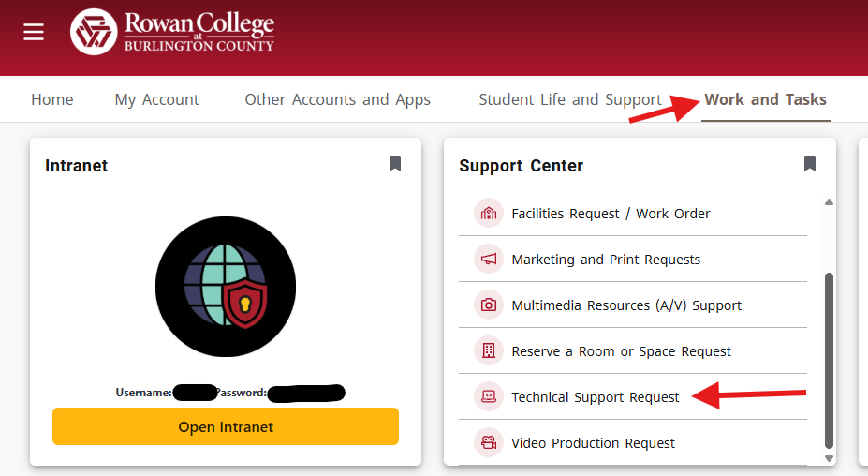Viewport: 868px width, 476px height.
Task: Click the Intranet globe shield image
Action: [x=226, y=287]
